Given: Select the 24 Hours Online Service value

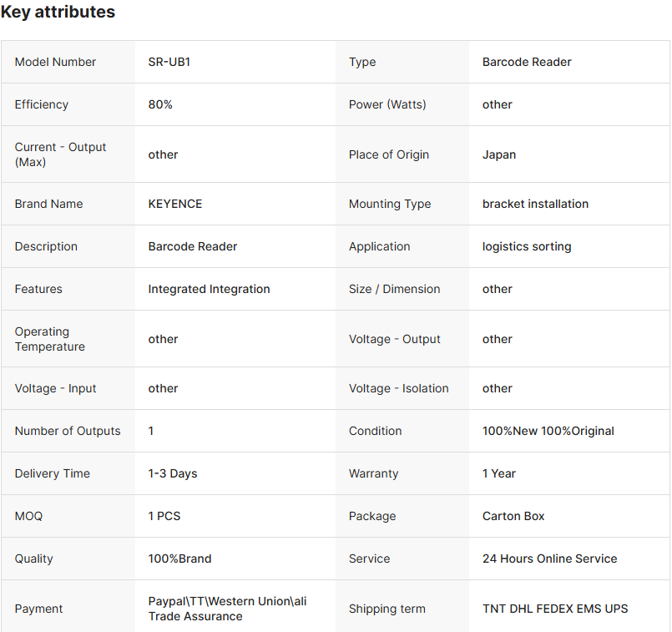Looking at the screenshot, I should click(x=549, y=559).
